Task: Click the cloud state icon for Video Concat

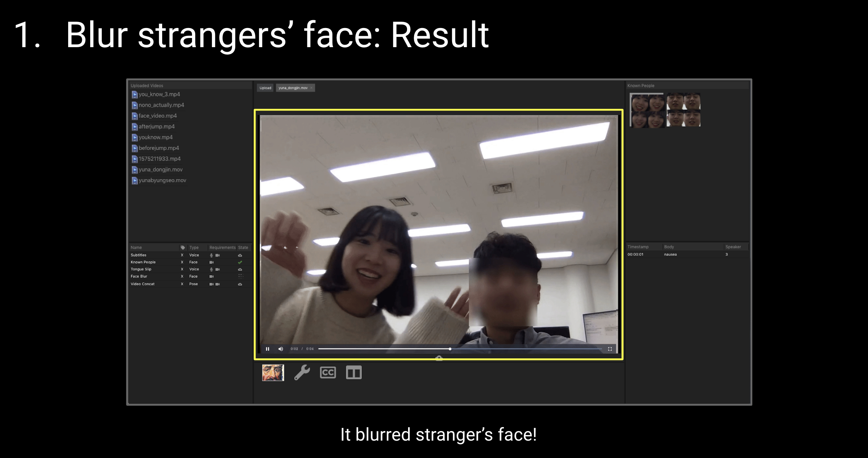Action: (x=240, y=284)
